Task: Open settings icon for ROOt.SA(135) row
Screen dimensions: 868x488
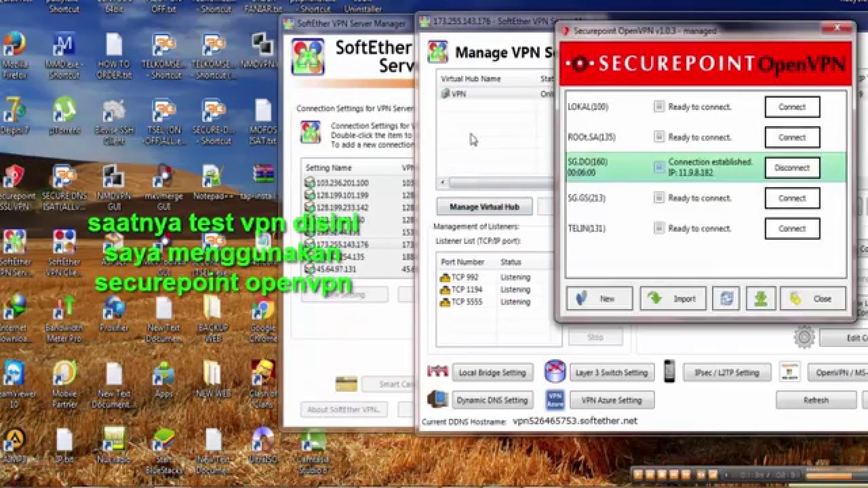Action: (x=659, y=137)
